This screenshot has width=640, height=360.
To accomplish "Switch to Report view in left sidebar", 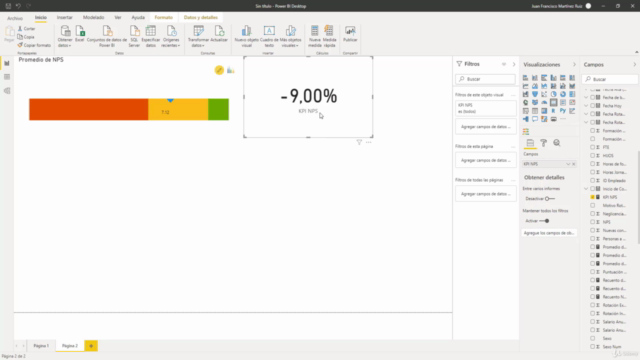I will click(7, 63).
